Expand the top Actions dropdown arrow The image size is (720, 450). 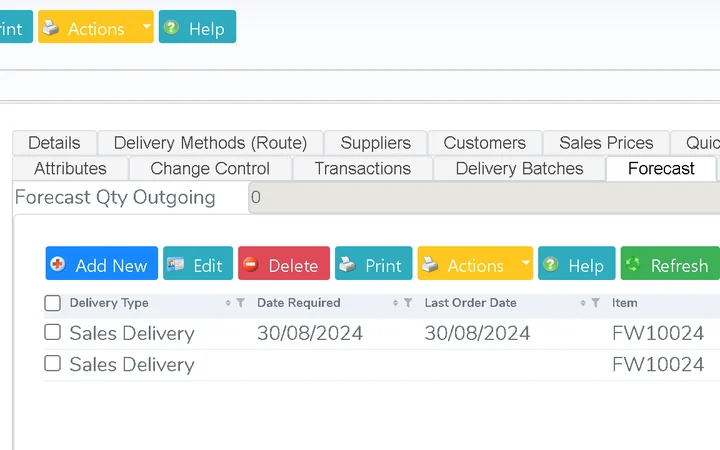pos(146,27)
